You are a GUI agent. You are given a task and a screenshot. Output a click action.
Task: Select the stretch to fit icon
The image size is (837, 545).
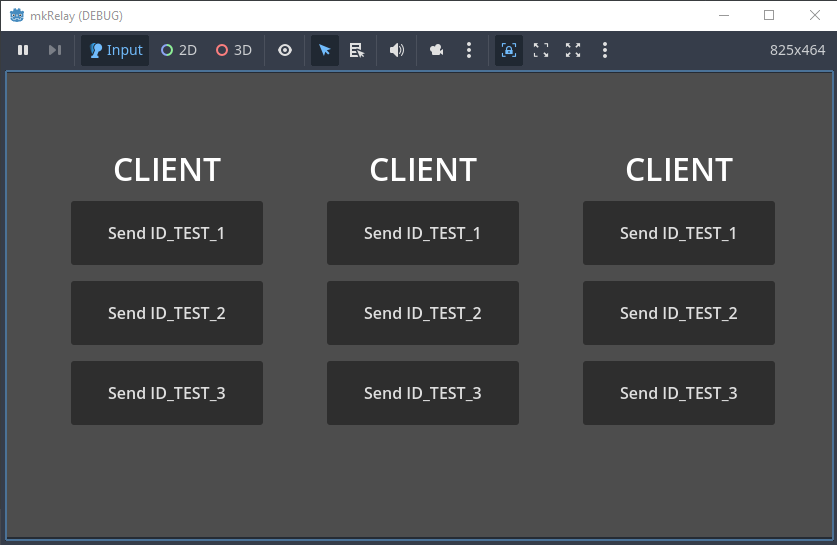tap(573, 50)
